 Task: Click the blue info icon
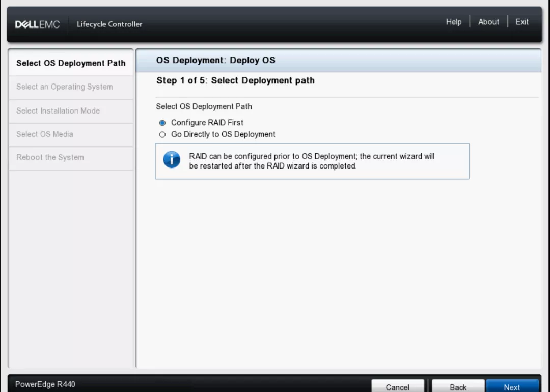tap(172, 159)
